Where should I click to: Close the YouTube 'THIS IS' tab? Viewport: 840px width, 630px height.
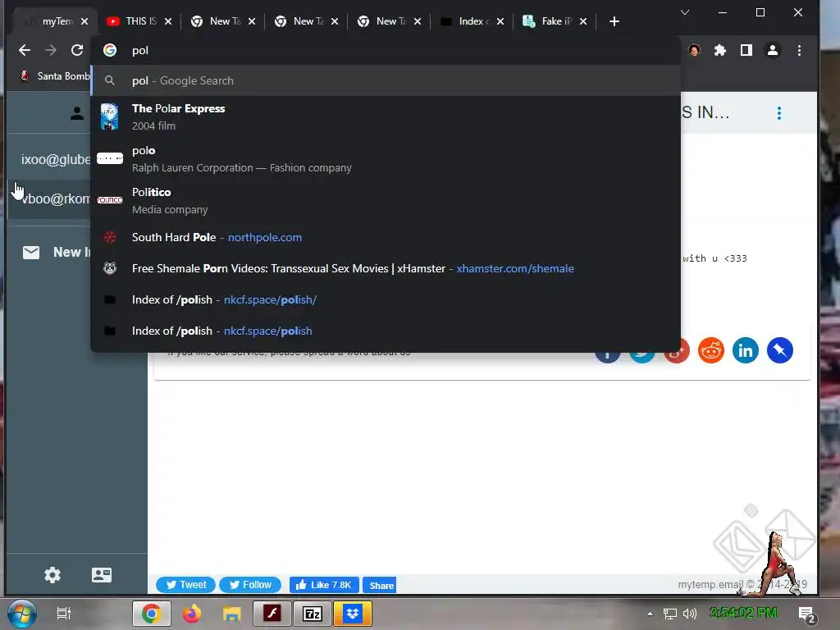pyautogui.click(x=168, y=21)
